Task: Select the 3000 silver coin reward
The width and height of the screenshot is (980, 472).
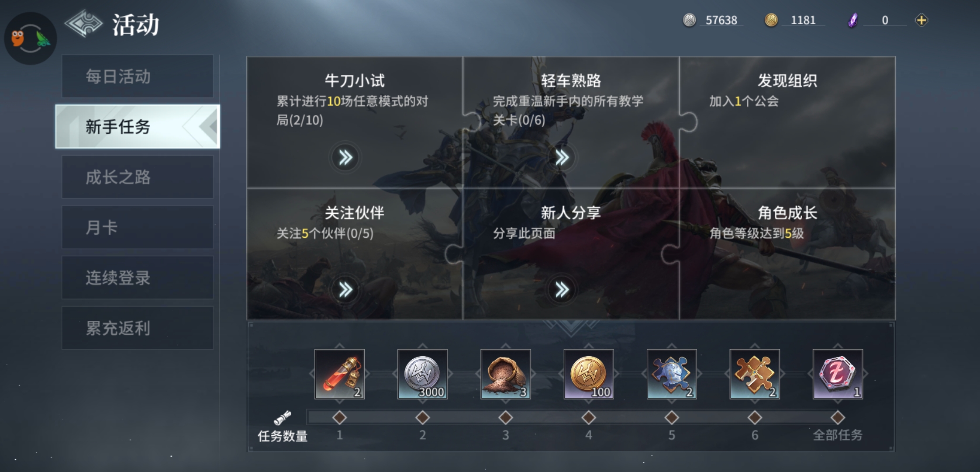Action: 422,374
